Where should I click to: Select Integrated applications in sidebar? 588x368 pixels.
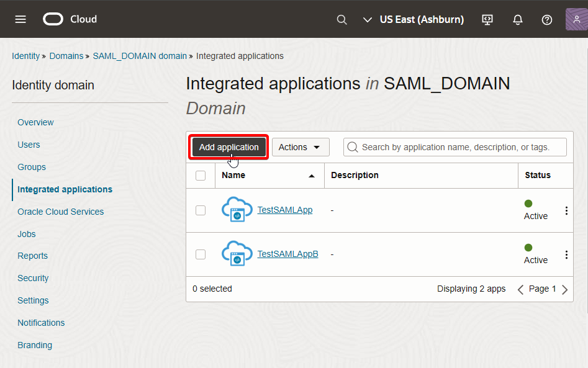point(65,189)
